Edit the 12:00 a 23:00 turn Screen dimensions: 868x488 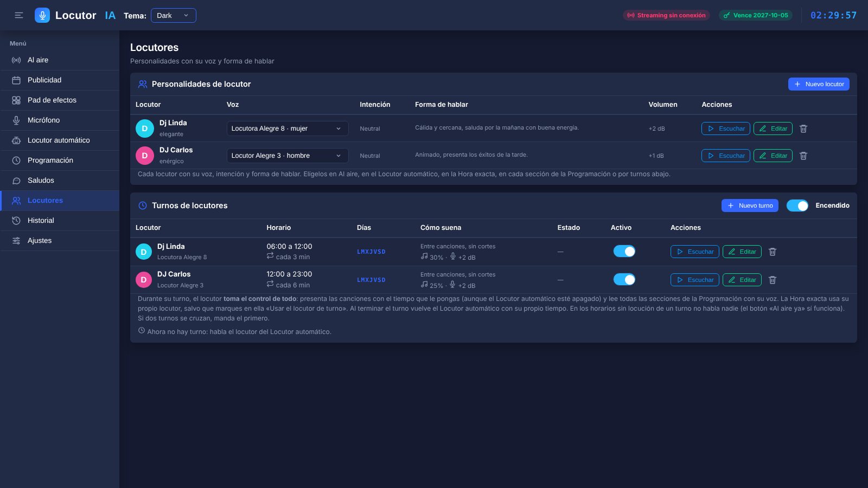pyautogui.click(x=742, y=280)
